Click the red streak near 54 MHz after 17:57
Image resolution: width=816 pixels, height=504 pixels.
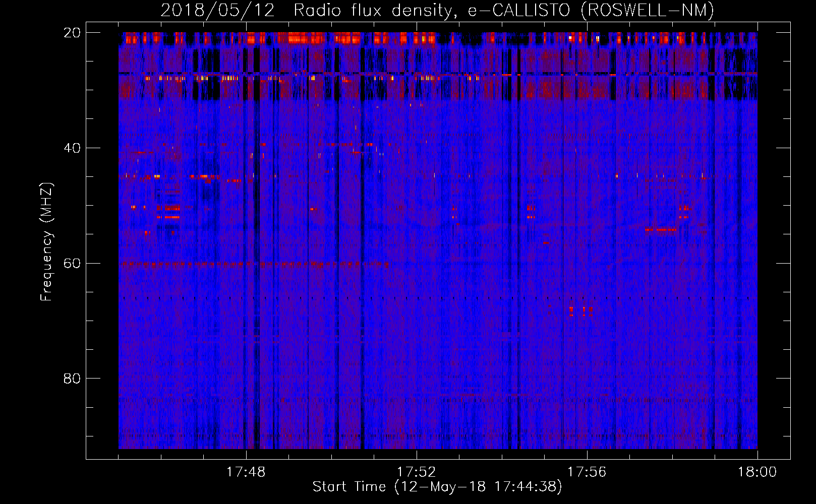click(x=661, y=229)
